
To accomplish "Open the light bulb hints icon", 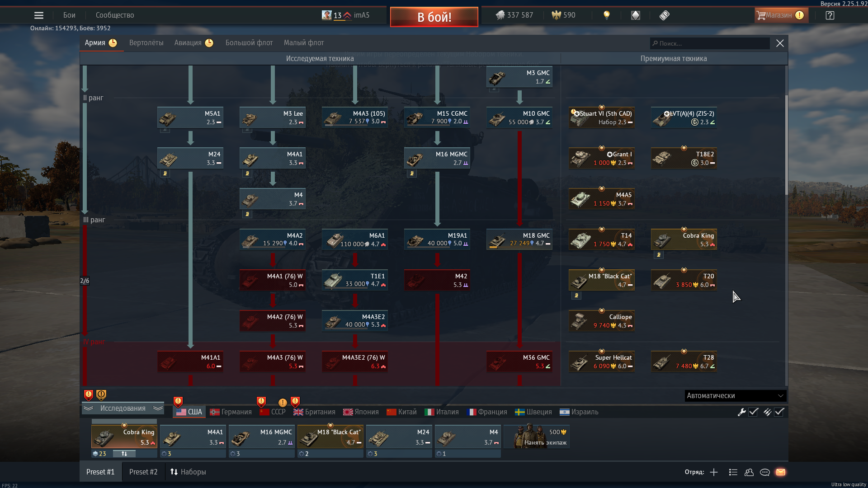I will (x=607, y=15).
